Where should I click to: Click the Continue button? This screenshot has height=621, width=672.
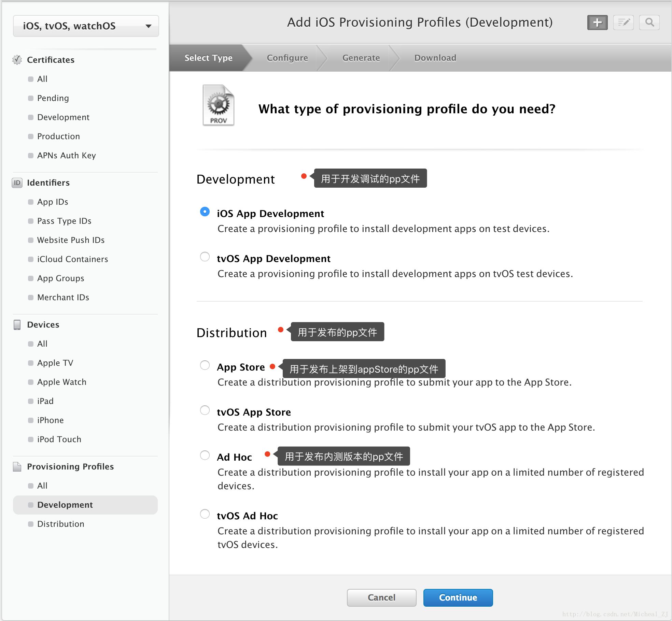pos(458,597)
